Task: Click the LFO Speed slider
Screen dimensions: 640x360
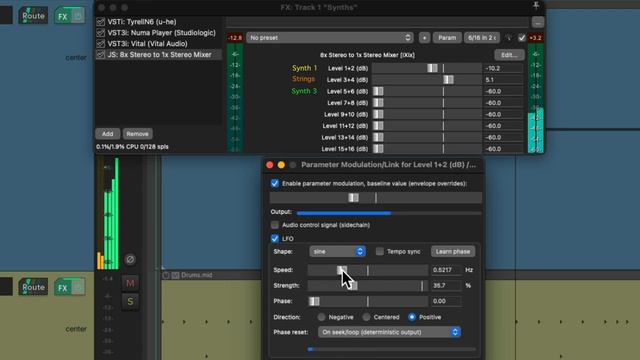Action: click(x=368, y=270)
